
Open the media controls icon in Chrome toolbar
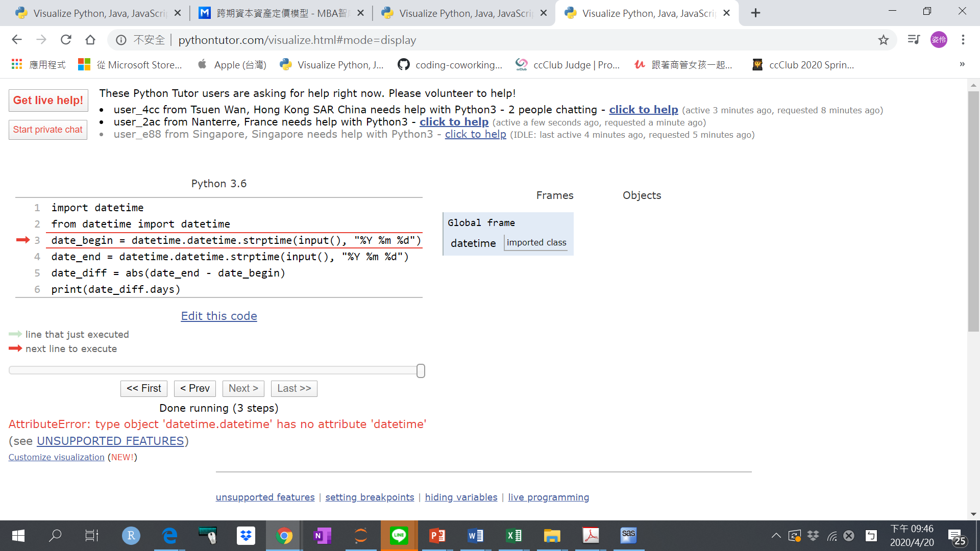coord(913,40)
